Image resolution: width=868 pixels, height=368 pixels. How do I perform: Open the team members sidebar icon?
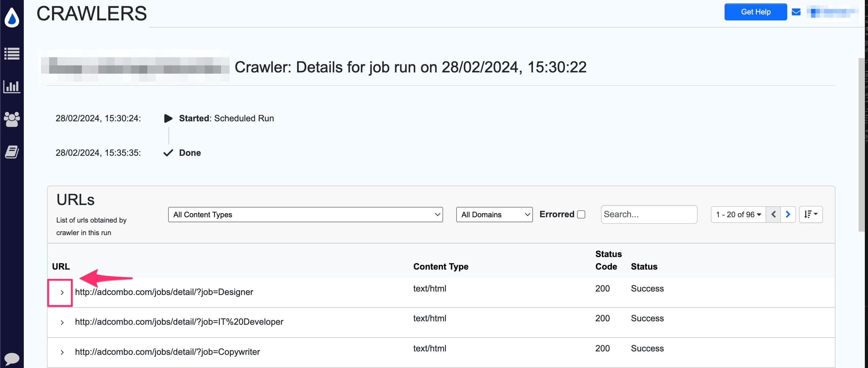12,119
